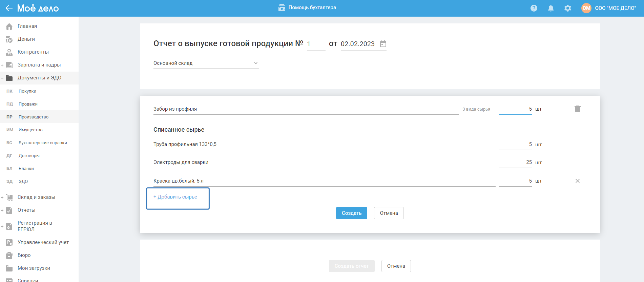Click the Управленческий учет icon
The image size is (644, 282).
pyautogui.click(x=9, y=242)
